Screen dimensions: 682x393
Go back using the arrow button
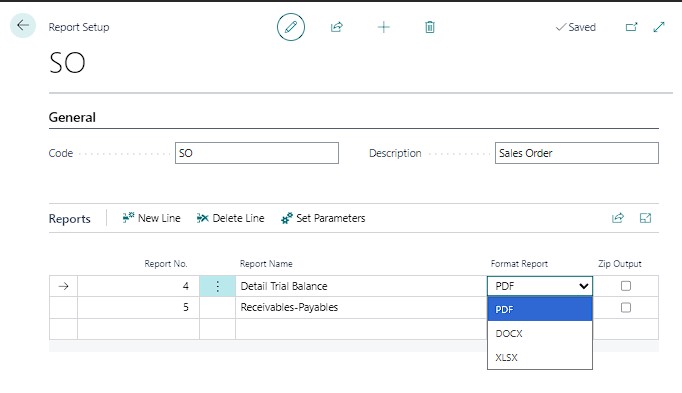tap(23, 26)
